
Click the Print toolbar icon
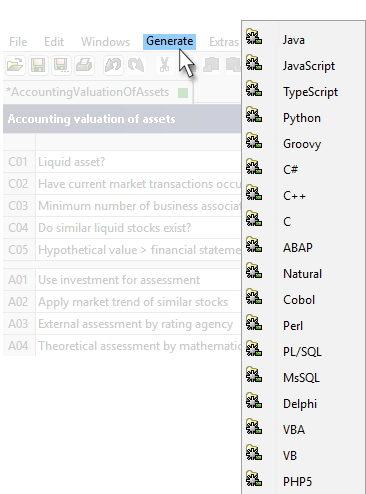pos(84,65)
